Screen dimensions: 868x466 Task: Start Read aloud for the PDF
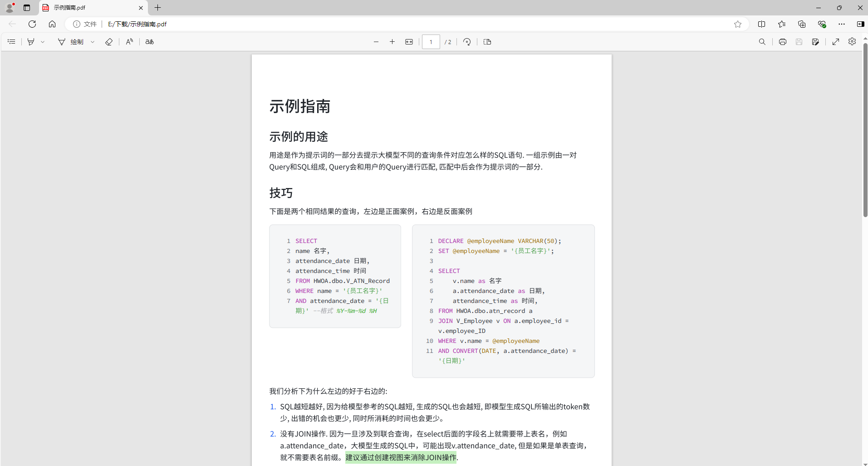130,42
